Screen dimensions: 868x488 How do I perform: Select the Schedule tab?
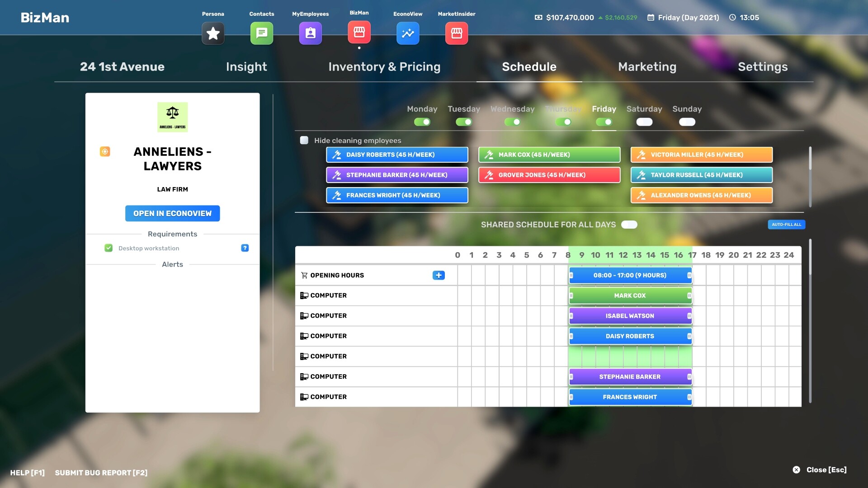529,67
